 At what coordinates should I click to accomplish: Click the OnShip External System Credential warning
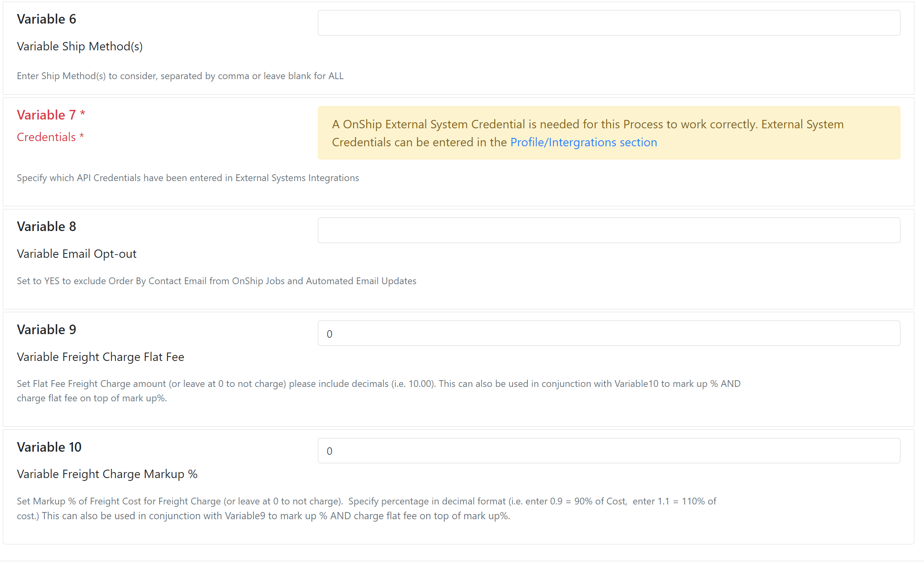tap(609, 133)
